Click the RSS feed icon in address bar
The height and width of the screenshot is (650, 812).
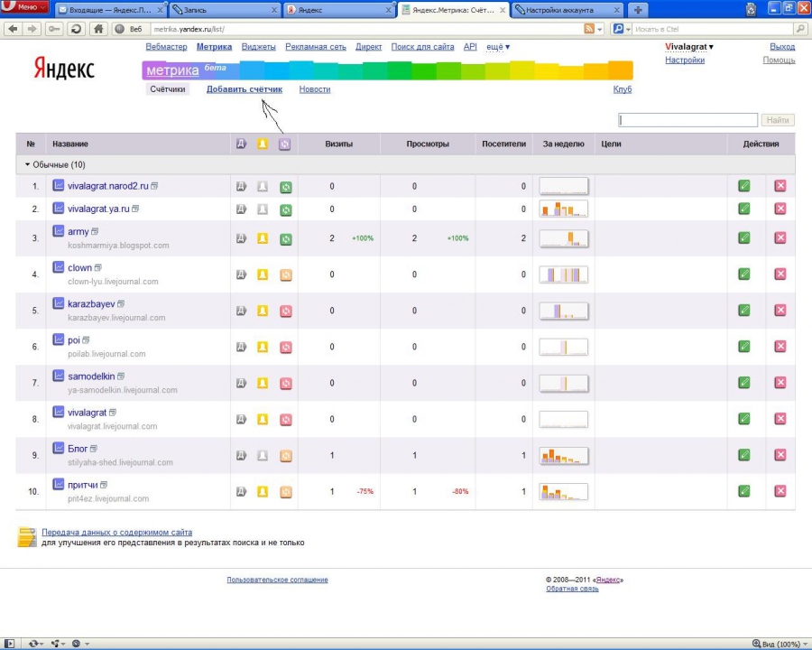pos(589,29)
